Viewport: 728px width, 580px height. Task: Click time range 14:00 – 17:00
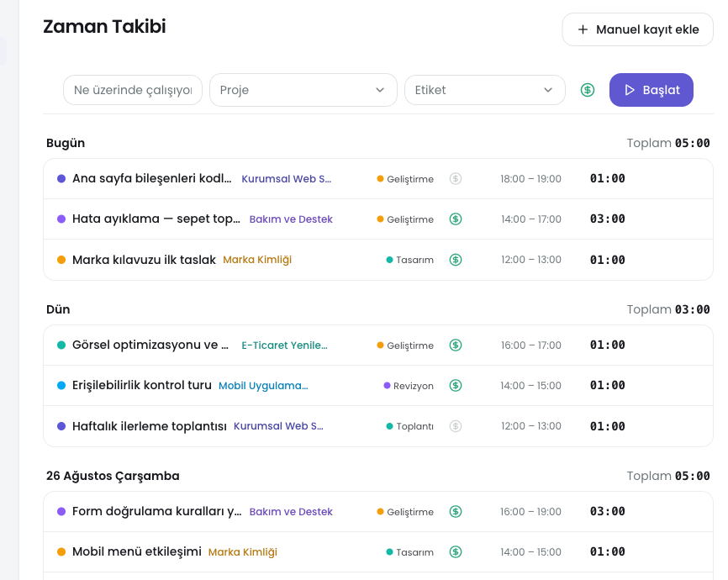pyautogui.click(x=530, y=219)
